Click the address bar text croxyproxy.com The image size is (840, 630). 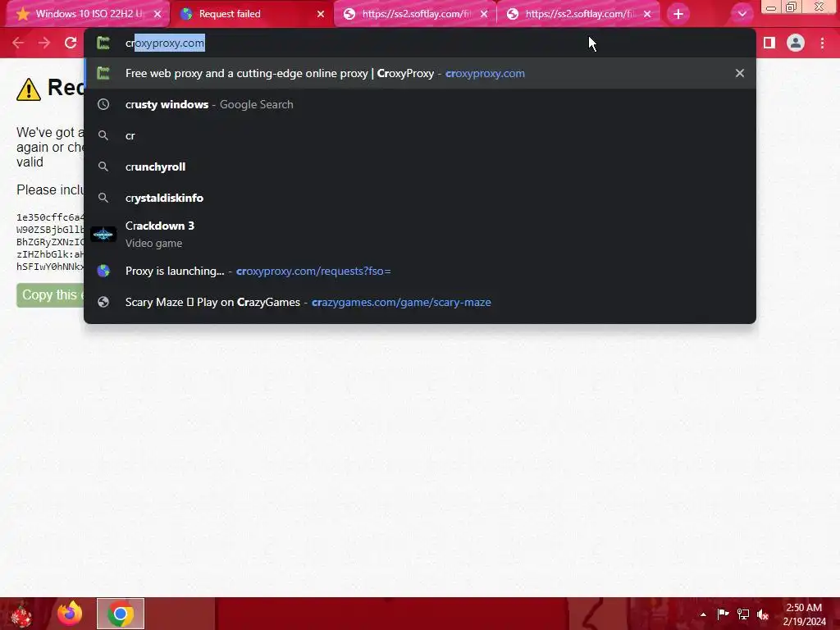[165, 43]
